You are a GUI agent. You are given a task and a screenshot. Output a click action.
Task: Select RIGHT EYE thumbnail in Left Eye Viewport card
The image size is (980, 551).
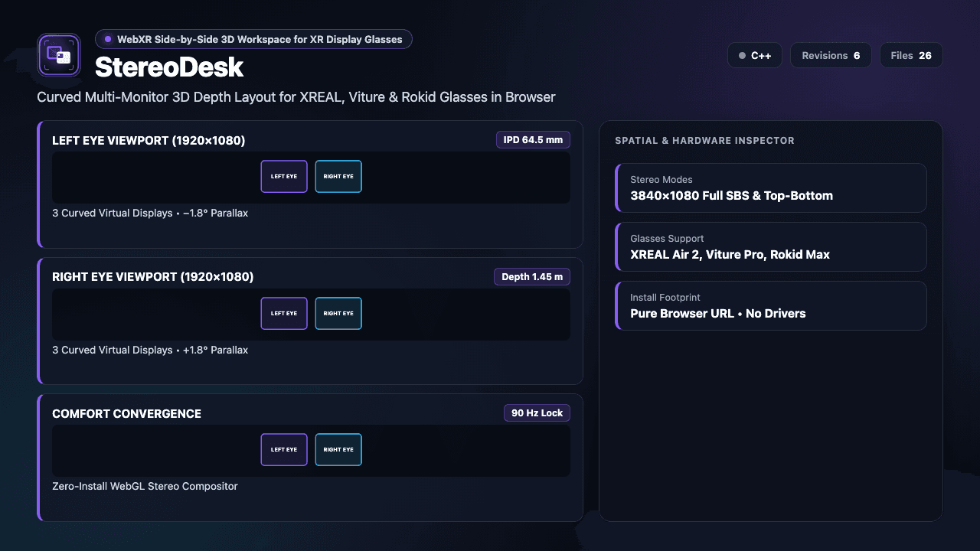coord(338,176)
